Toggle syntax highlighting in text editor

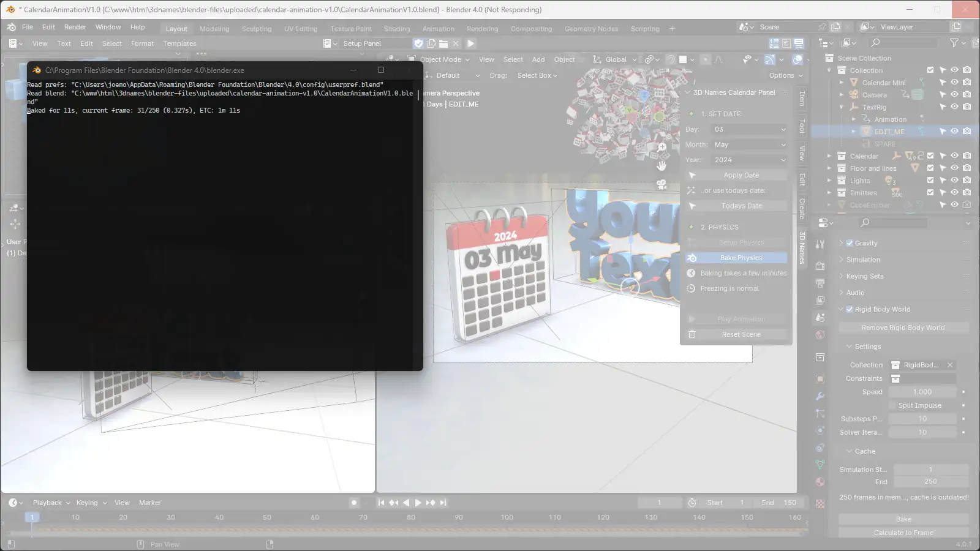tap(799, 43)
